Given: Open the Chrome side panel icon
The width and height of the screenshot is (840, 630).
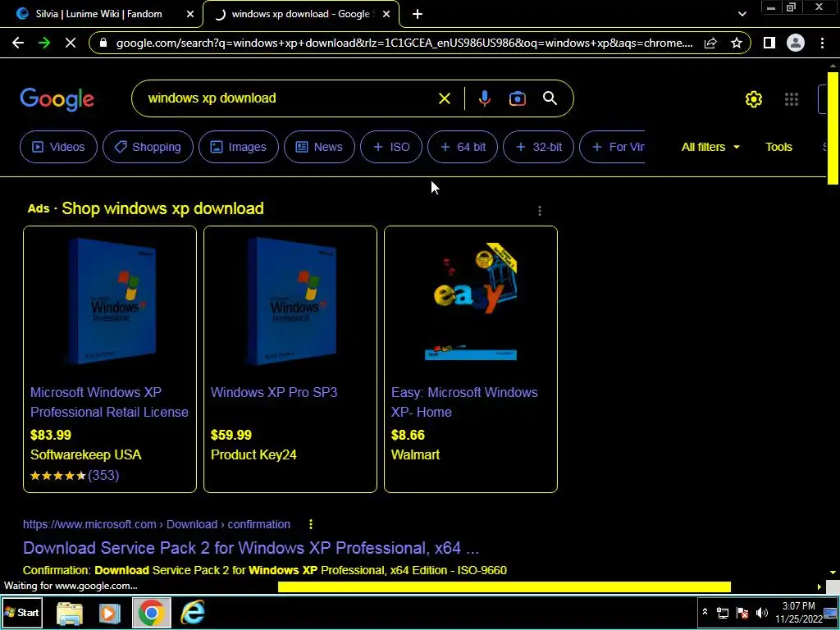Looking at the screenshot, I should pos(769,43).
